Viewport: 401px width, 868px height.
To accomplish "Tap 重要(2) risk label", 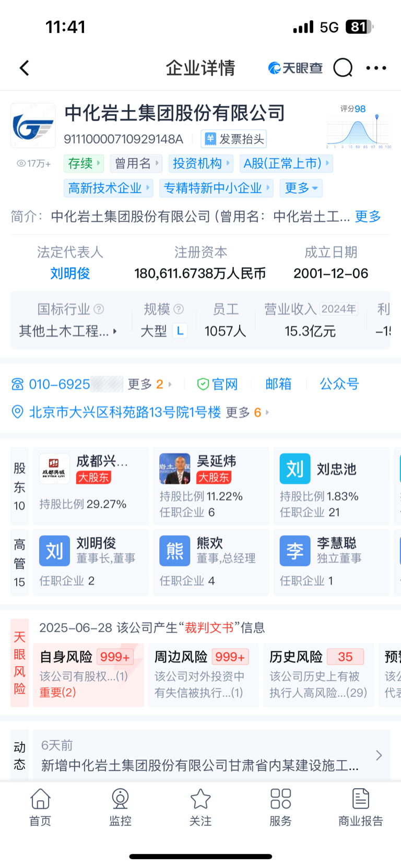I will (x=57, y=693).
